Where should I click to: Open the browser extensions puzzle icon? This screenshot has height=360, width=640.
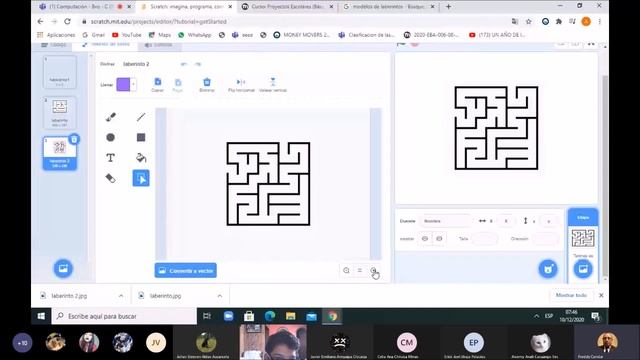point(559,21)
